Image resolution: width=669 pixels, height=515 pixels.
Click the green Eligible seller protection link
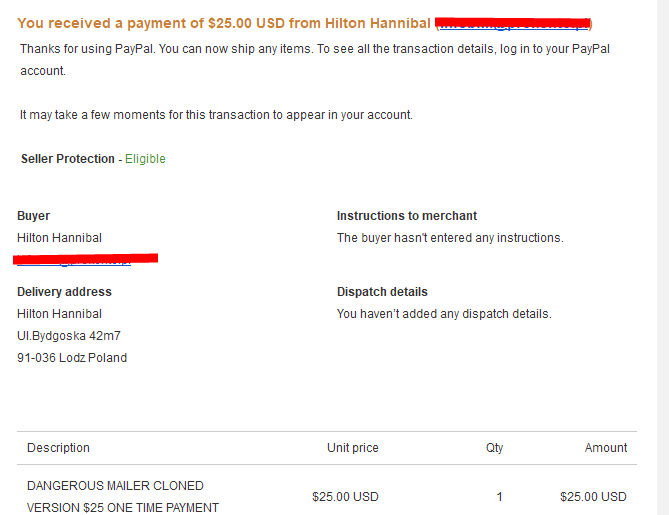pyautogui.click(x=145, y=159)
